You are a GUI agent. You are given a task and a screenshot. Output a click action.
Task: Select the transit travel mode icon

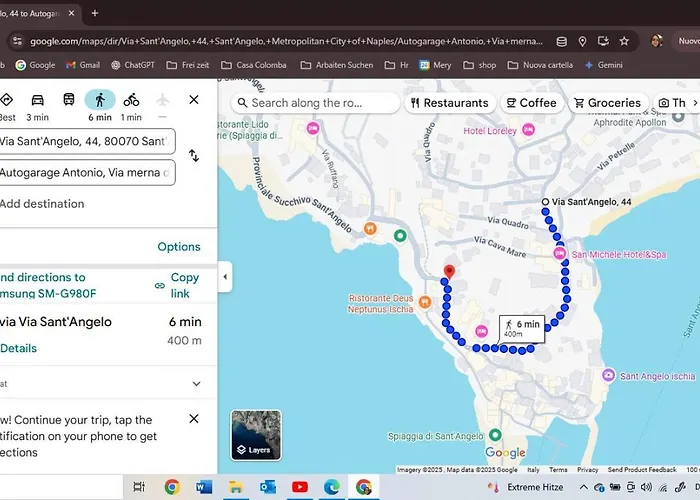68,100
